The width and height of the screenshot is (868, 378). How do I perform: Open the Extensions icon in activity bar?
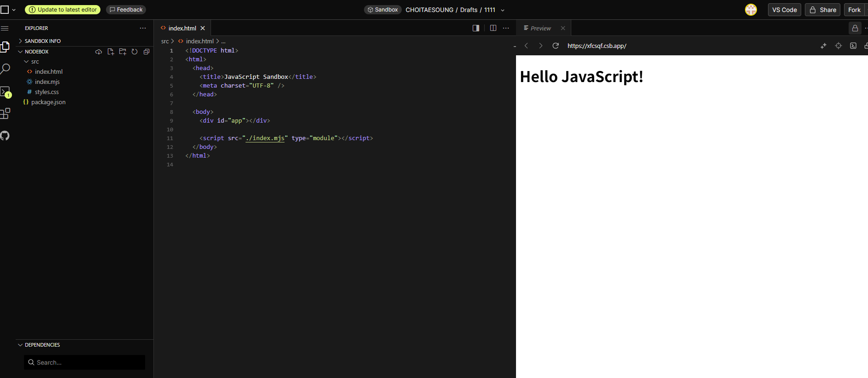[x=5, y=113]
